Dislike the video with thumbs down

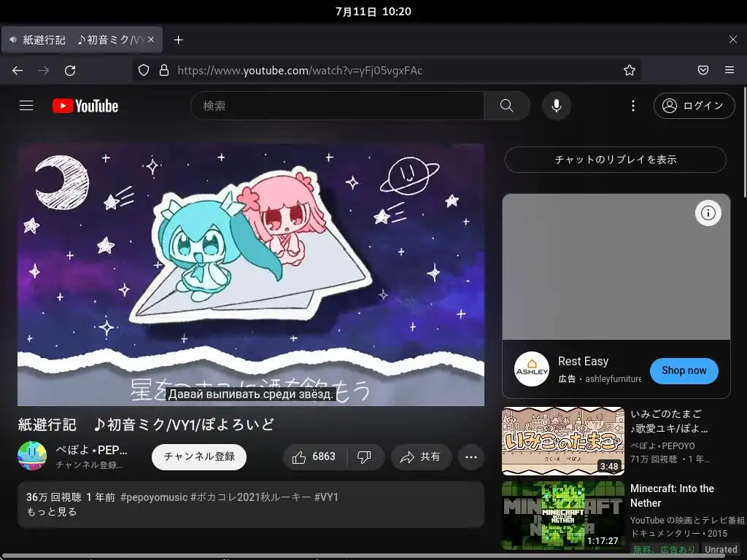tap(365, 457)
